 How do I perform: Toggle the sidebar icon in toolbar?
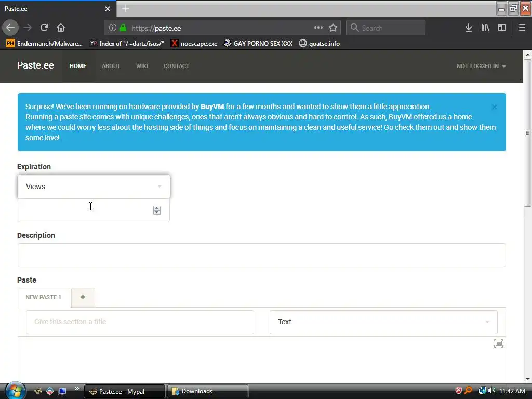click(502, 28)
